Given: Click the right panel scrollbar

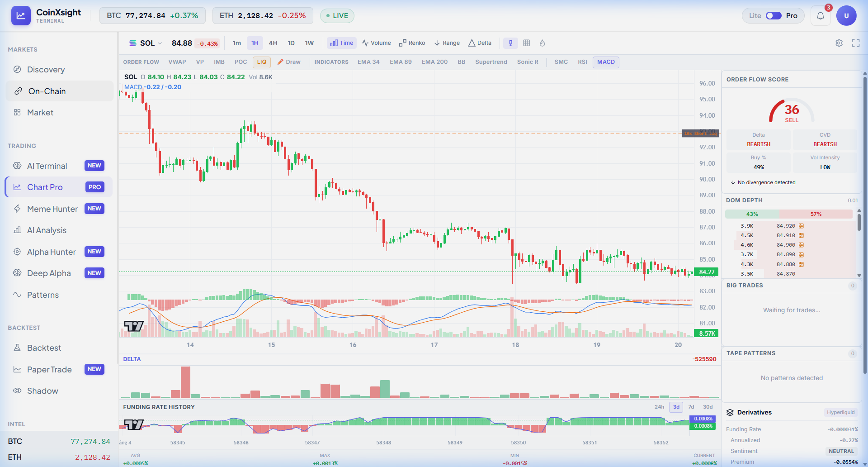Looking at the screenshot, I should pos(865,225).
